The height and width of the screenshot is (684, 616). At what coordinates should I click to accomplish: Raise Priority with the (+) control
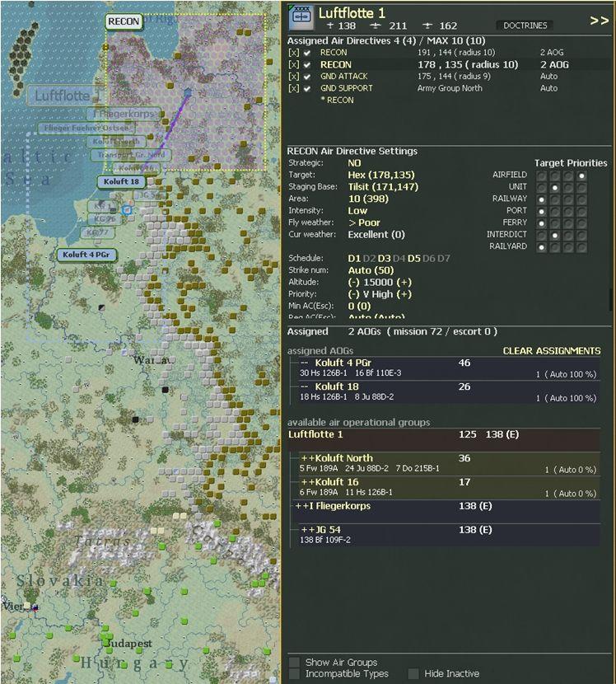pyautogui.click(x=404, y=294)
